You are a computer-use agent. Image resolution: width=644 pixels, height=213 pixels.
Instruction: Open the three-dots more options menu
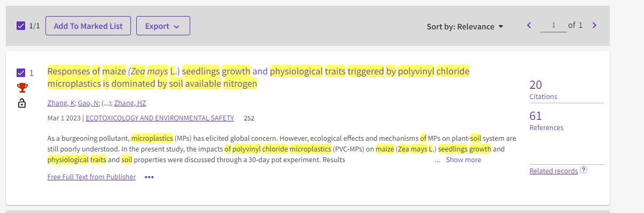tap(149, 177)
